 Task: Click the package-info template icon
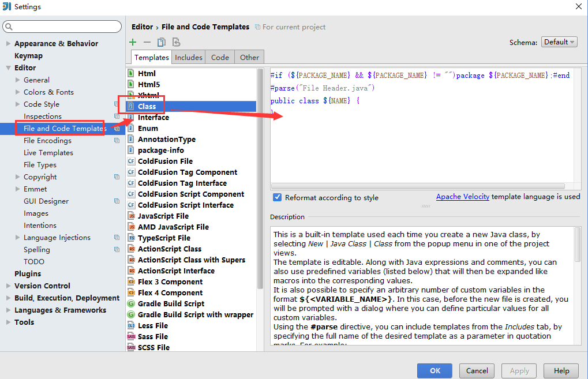pyautogui.click(x=131, y=150)
